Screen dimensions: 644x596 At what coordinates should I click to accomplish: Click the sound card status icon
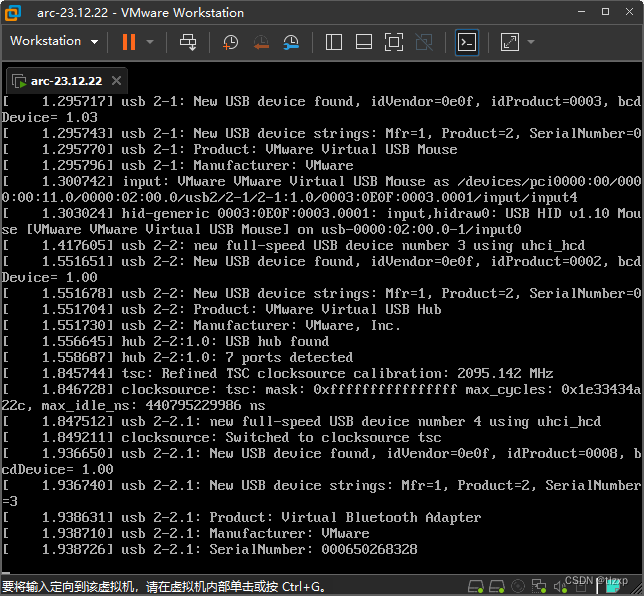[560, 587]
